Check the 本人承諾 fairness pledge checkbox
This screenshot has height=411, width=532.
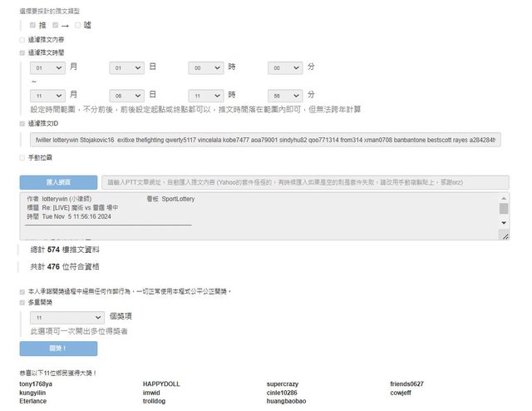click(x=22, y=291)
